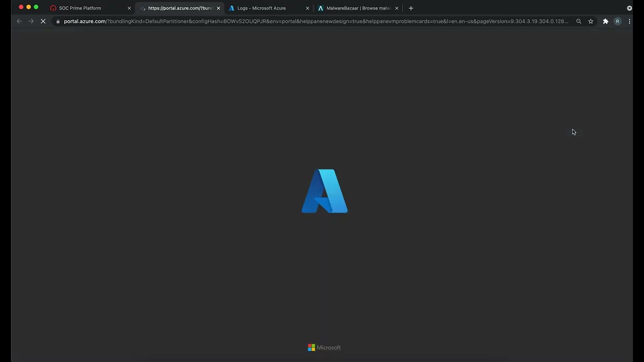Select the portal.azure.com loading tab
The height and width of the screenshot is (362, 644).
179,8
